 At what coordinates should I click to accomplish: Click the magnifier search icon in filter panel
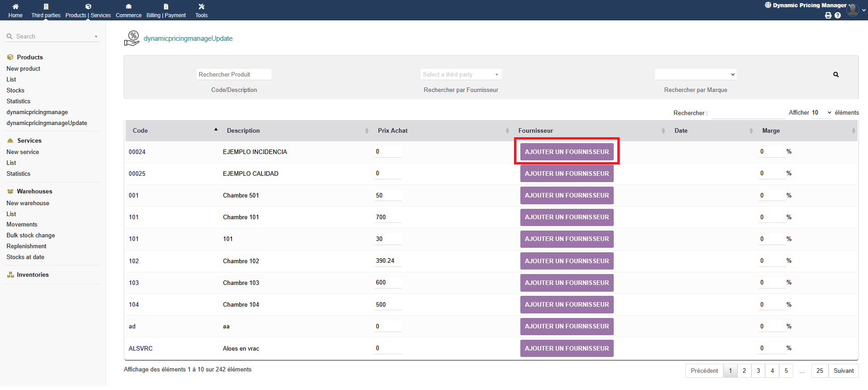tap(836, 75)
